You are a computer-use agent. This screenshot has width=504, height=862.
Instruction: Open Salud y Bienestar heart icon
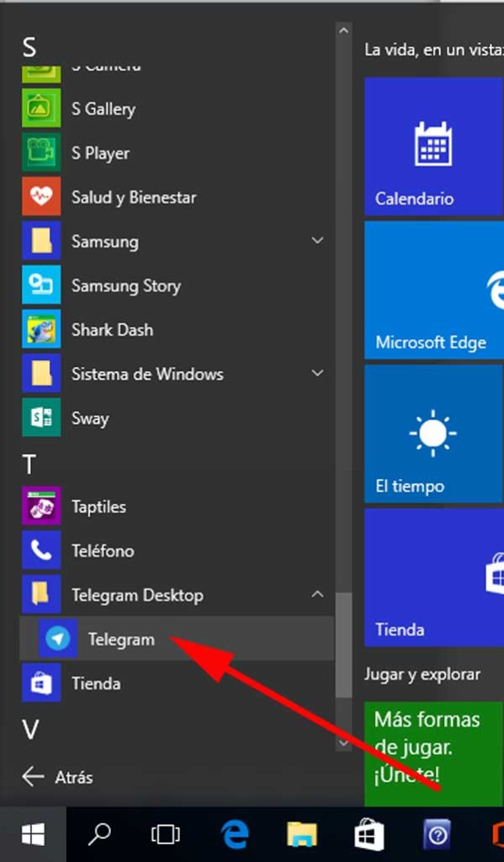click(41, 197)
